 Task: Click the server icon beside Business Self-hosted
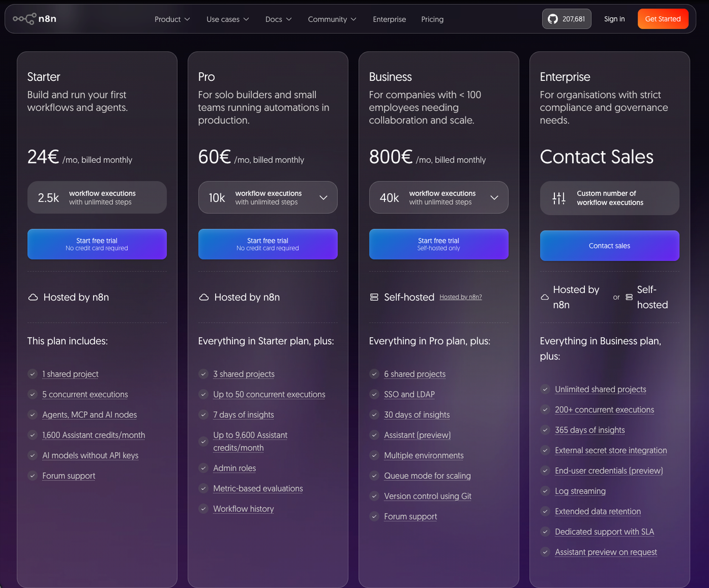[x=374, y=297]
